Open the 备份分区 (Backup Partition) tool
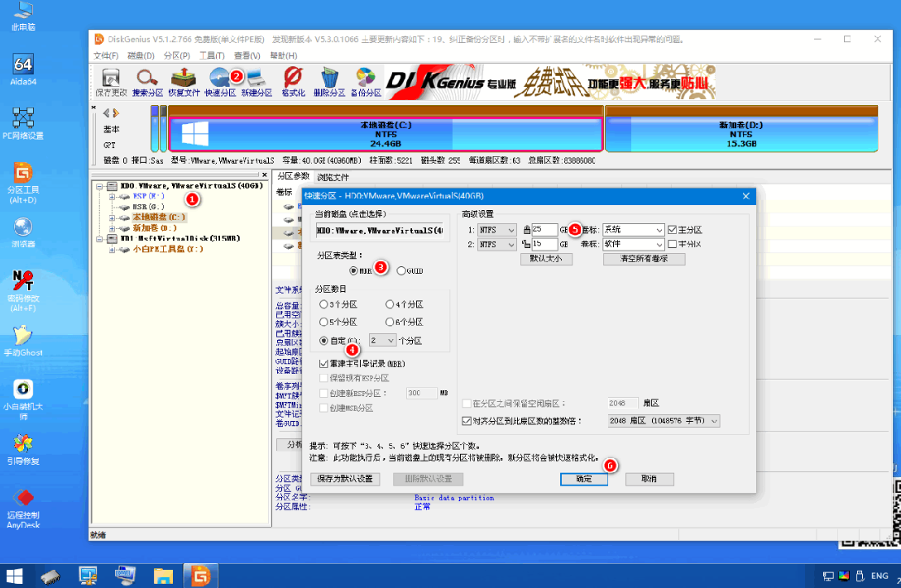 point(365,81)
